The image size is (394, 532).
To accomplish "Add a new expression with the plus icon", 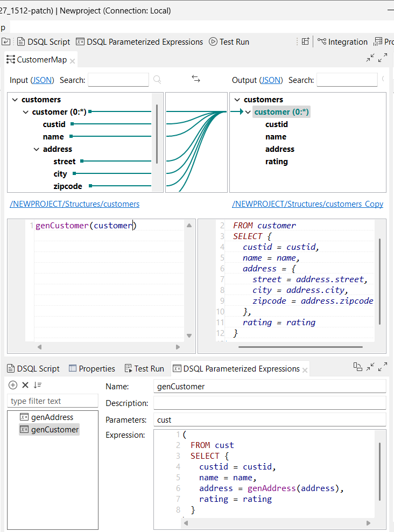I will [12, 385].
